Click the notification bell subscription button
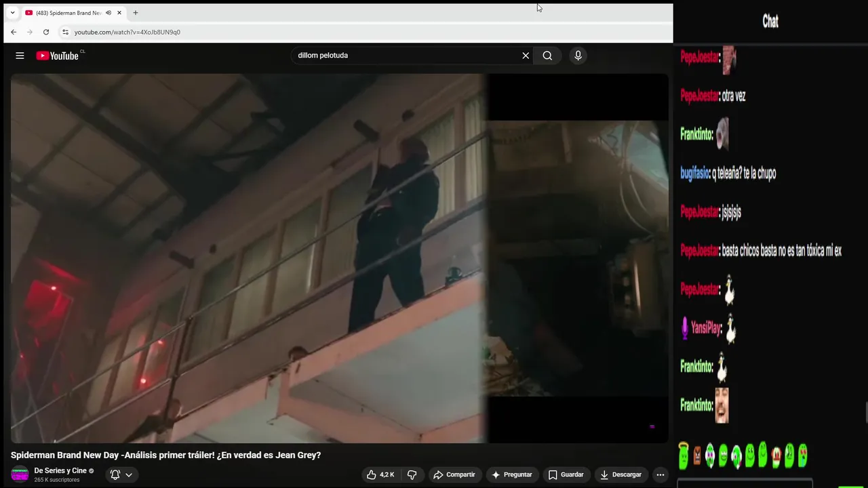Screen dimensions: 868x488 coord(115,474)
